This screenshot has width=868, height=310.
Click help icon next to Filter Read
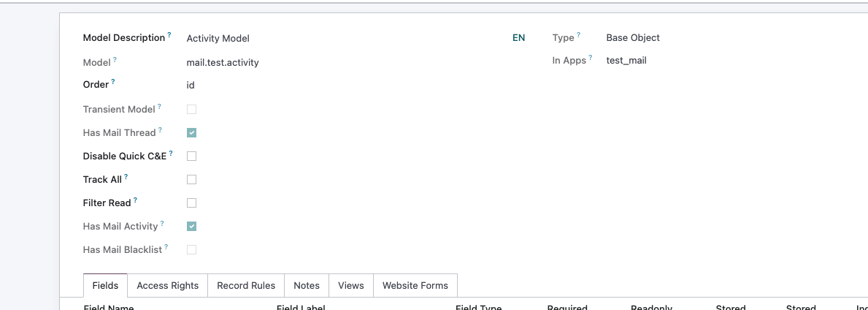(x=136, y=200)
